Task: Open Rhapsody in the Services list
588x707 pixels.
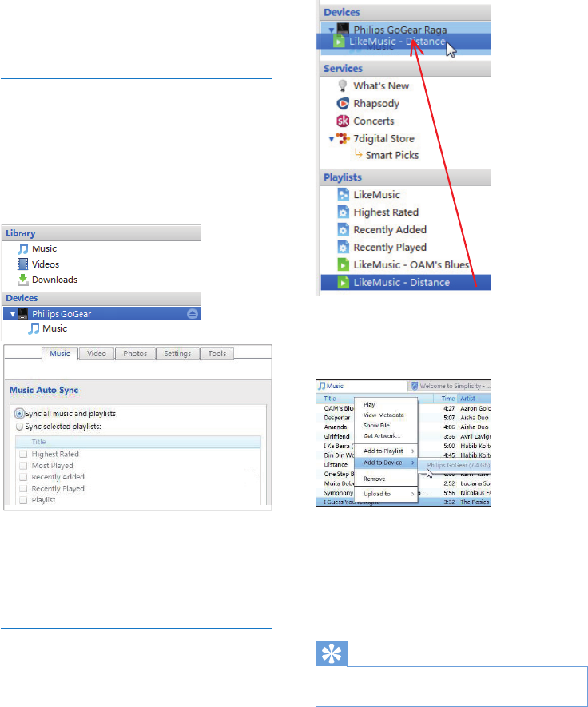Action: point(376,104)
